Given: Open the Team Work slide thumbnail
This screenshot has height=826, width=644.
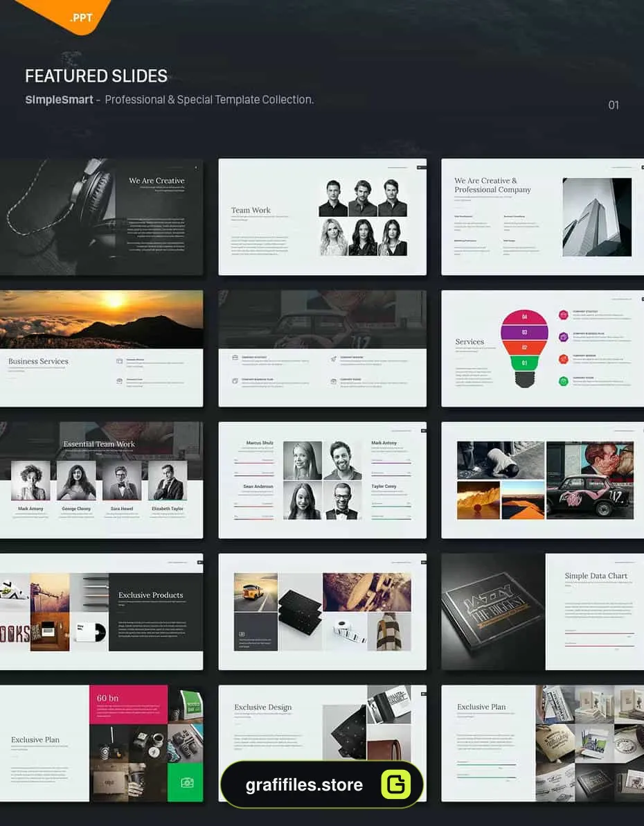Looking at the screenshot, I should tap(322, 216).
